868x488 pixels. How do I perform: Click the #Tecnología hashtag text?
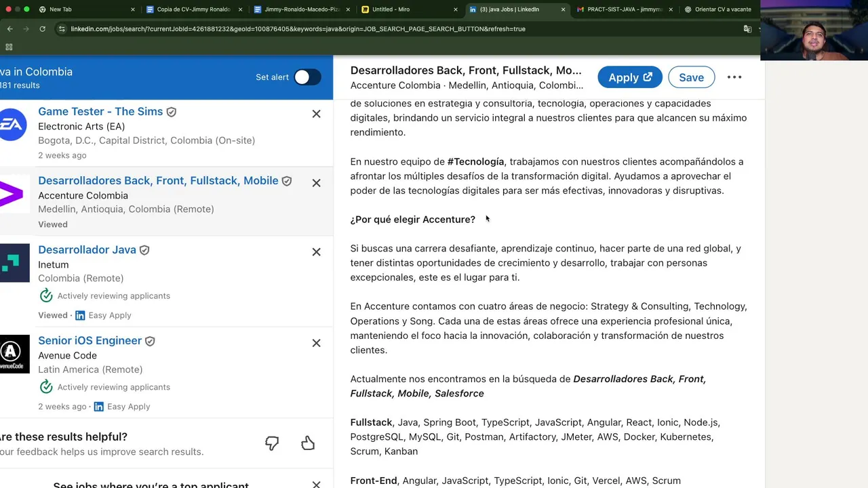tap(475, 161)
